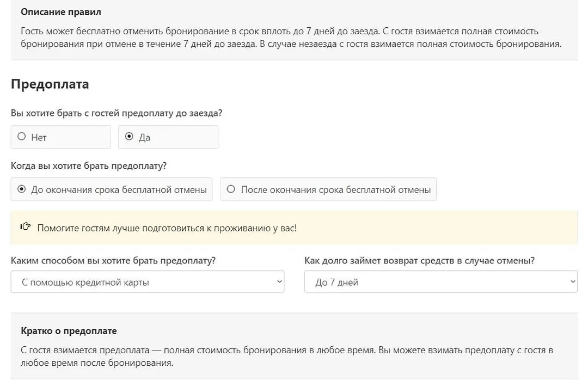588x381 pixels.
Task: Click "Помогите гостям лучше подготовиться" banner text
Action: [x=167, y=228]
